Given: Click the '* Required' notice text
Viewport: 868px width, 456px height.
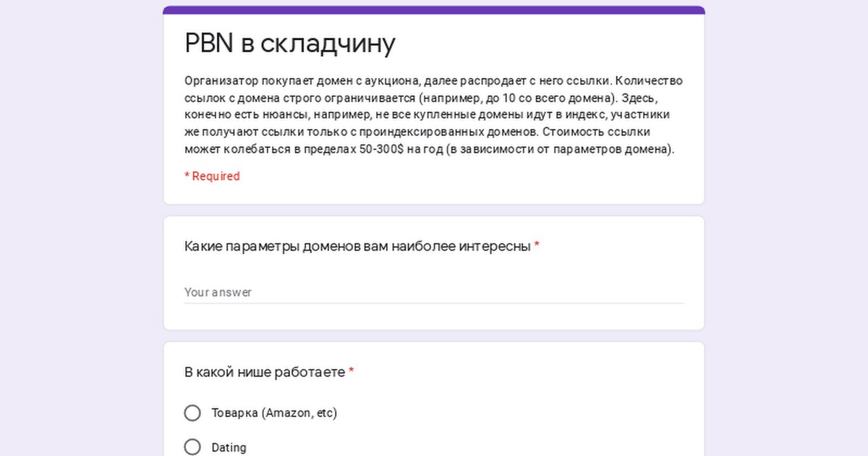Looking at the screenshot, I should [212, 176].
